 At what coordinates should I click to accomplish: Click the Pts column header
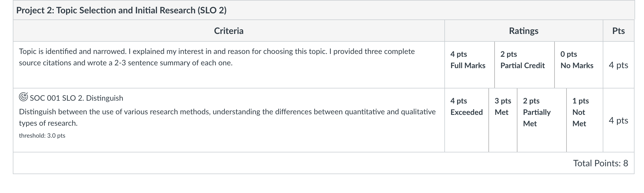[x=618, y=31]
